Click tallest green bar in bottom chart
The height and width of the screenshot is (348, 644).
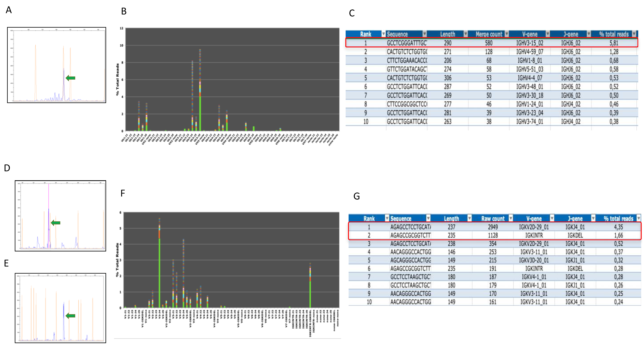[159, 272]
